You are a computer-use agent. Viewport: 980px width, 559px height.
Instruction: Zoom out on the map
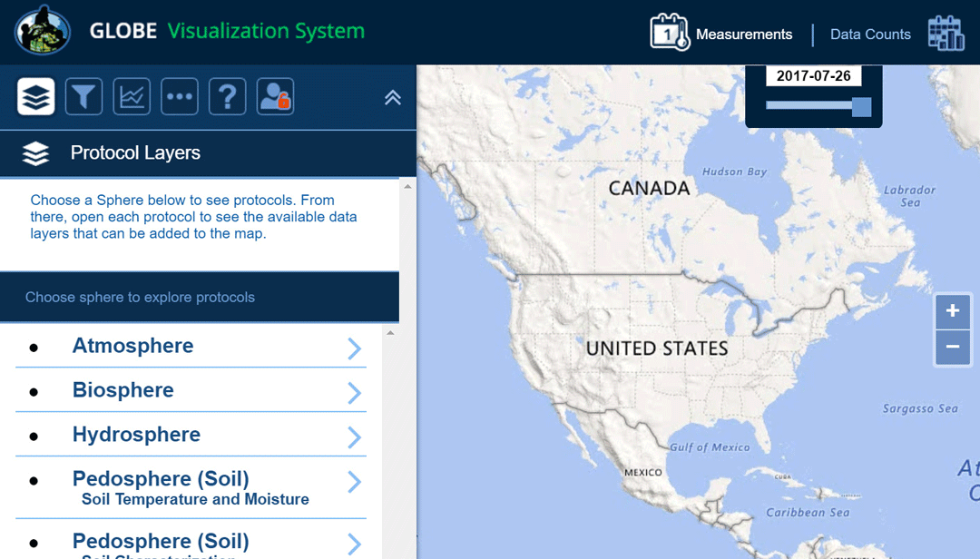click(x=952, y=347)
